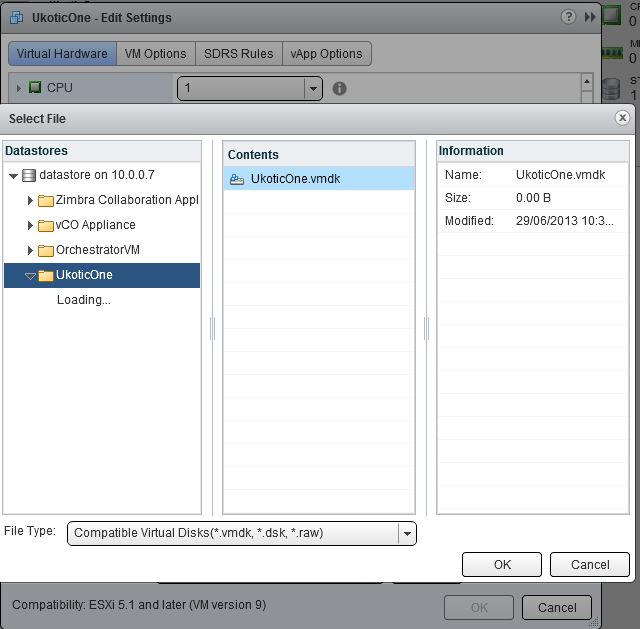The width and height of the screenshot is (640, 629).
Task: Click the vCO Appliance folder icon
Action: (x=46, y=225)
